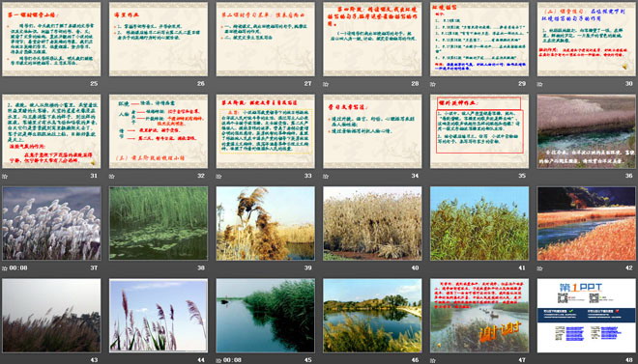Select slide 48 第1PPT promo thumbnail
638x364 pixels.
coord(587,316)
